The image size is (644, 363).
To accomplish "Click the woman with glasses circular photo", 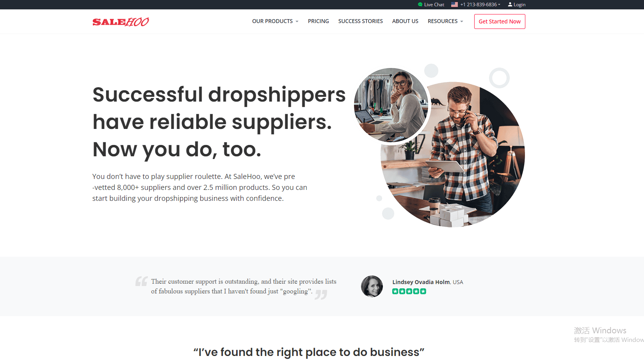I will coord(391,105).
